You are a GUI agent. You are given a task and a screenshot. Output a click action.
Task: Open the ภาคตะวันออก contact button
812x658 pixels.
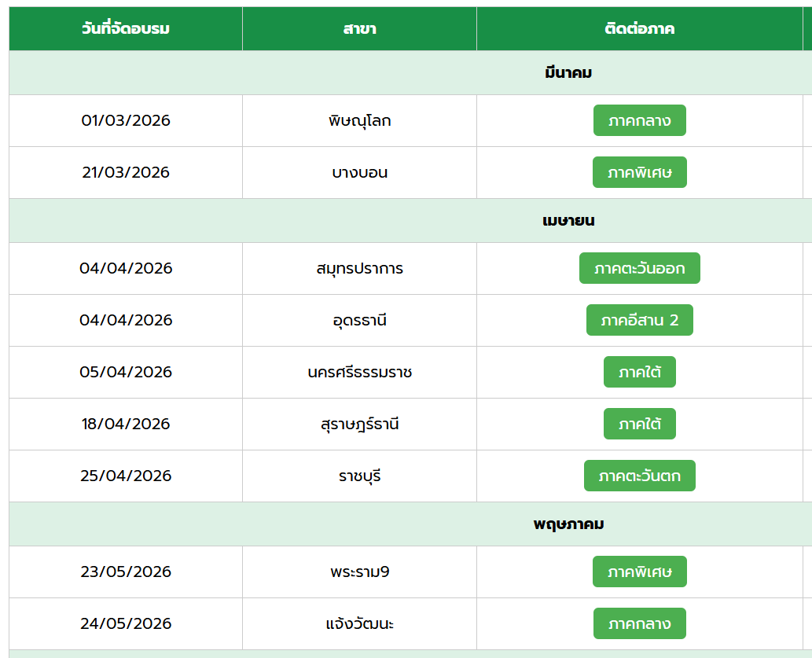639,268
